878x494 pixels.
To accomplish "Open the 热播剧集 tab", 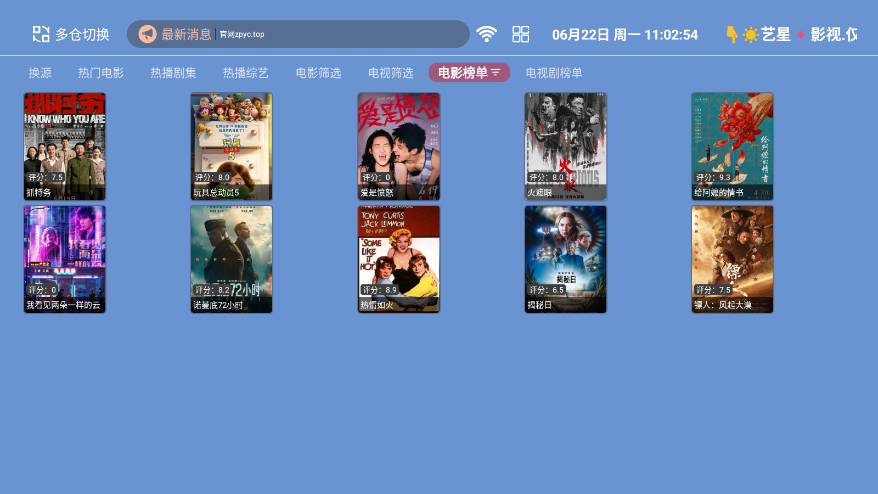I will click(x=173, y=73).
